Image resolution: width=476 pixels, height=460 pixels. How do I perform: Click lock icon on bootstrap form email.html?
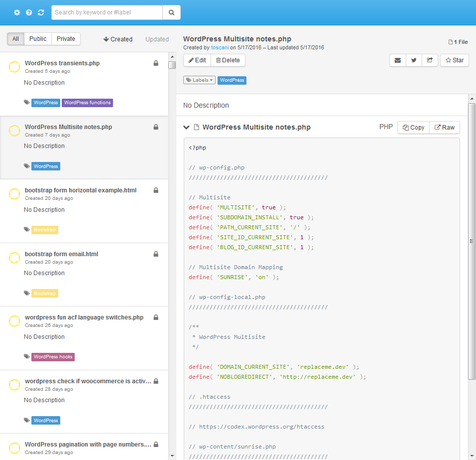[x=156, y=254]
